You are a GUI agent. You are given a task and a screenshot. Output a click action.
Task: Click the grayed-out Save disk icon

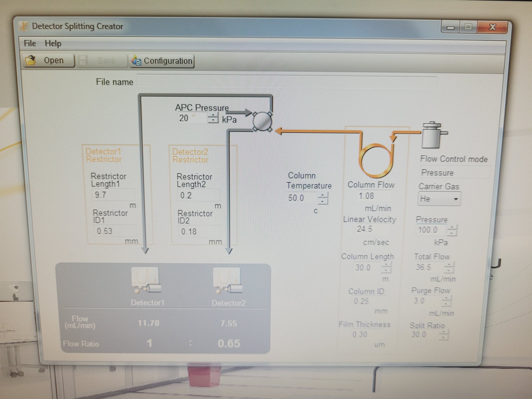tap(83, 61)
